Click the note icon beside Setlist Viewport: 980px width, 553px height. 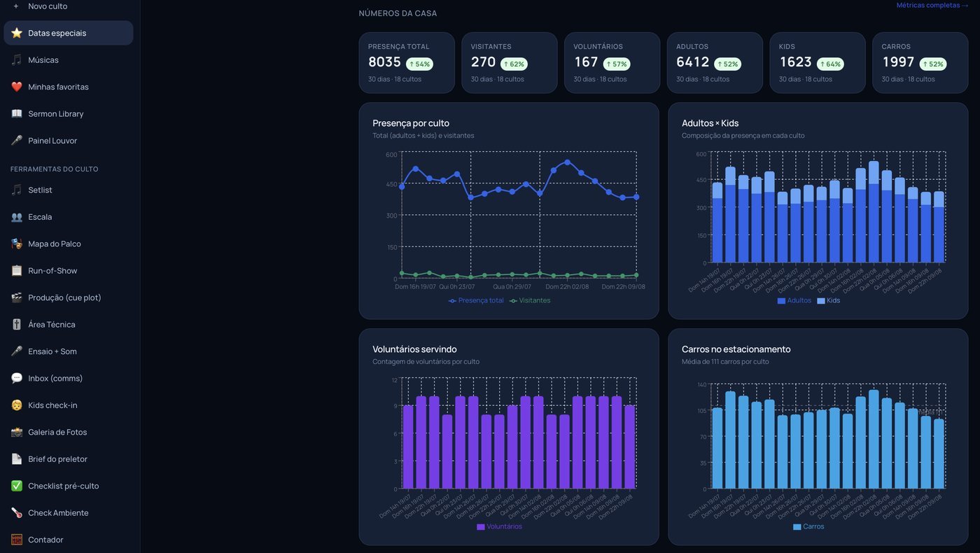[x=17, y=190]
